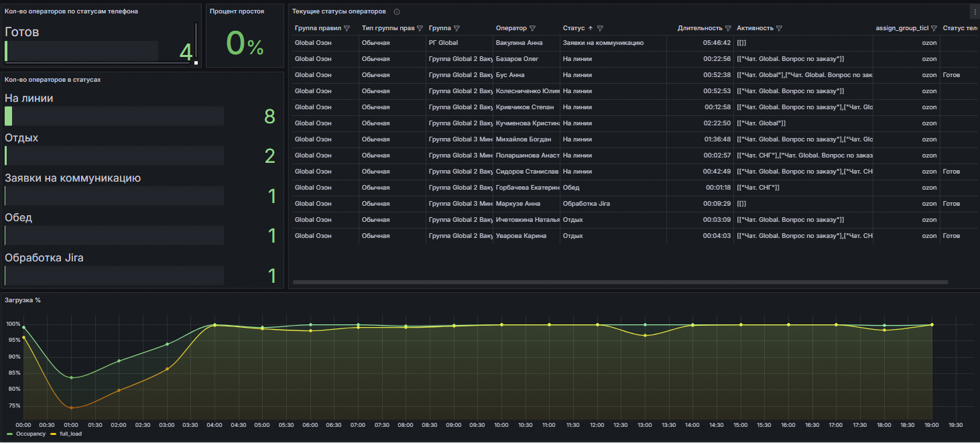The width and height of the screenshot is (980, 443).
Task: Open panel menu with three-dots icon
Action: point(975,12)
